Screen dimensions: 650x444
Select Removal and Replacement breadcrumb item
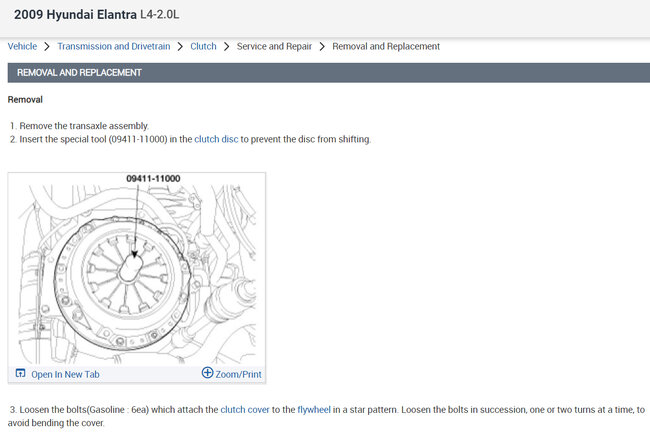point(386,46)
